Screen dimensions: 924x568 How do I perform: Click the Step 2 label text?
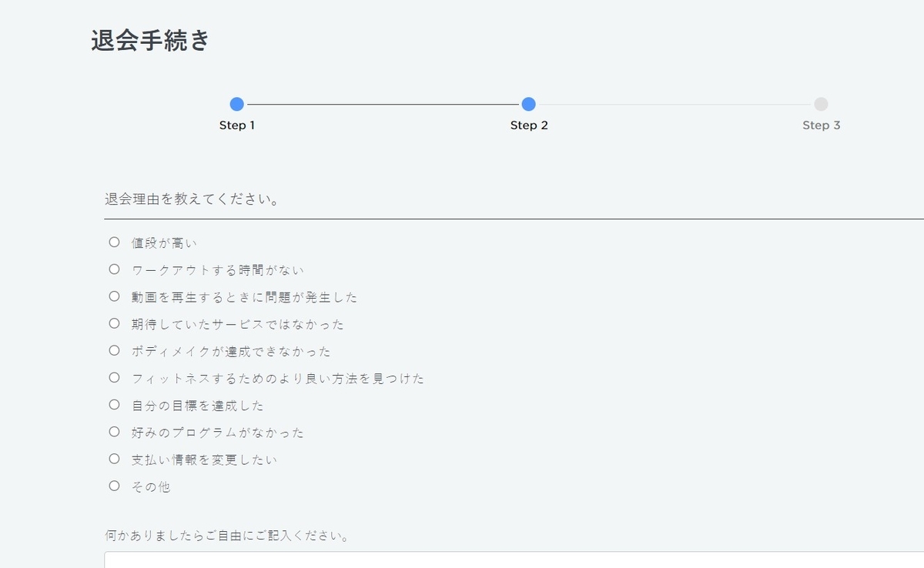pyautogui.click(x=529, y=125)
